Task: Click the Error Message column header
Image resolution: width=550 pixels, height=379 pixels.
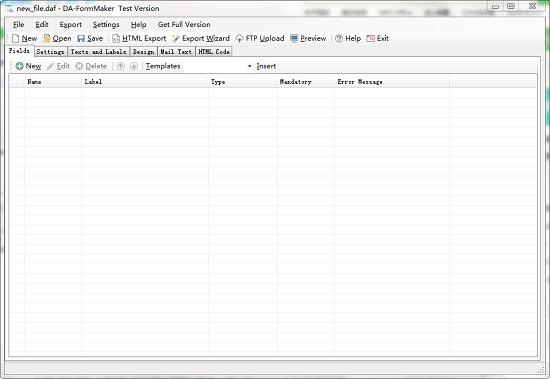Action: tap(392, 82)
